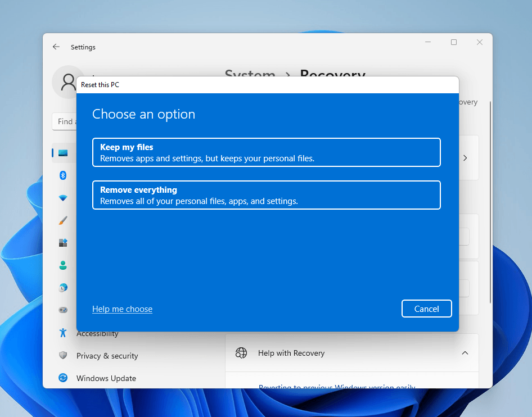Close the Settings window
This screenshot has width=532, height=417.
coord(479,42)
